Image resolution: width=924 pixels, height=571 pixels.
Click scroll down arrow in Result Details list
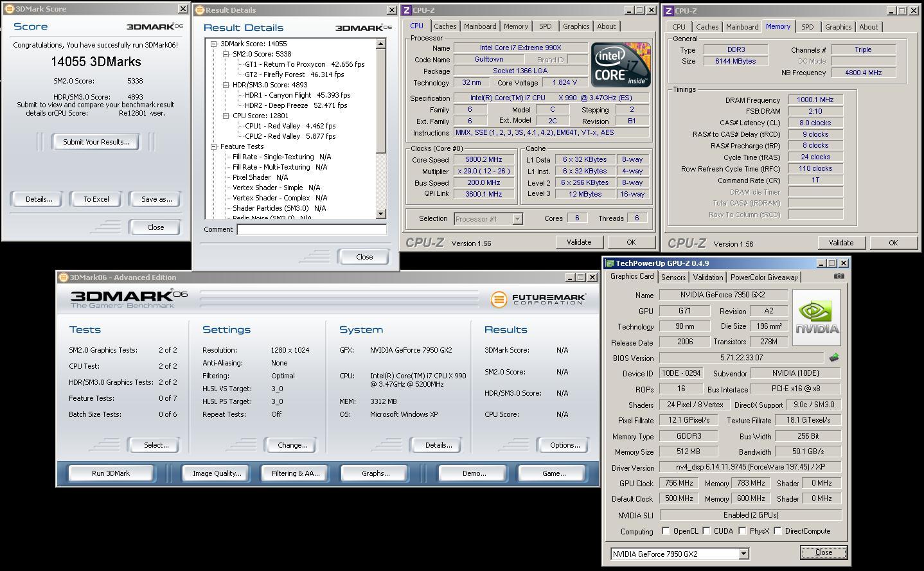(380, 214)
